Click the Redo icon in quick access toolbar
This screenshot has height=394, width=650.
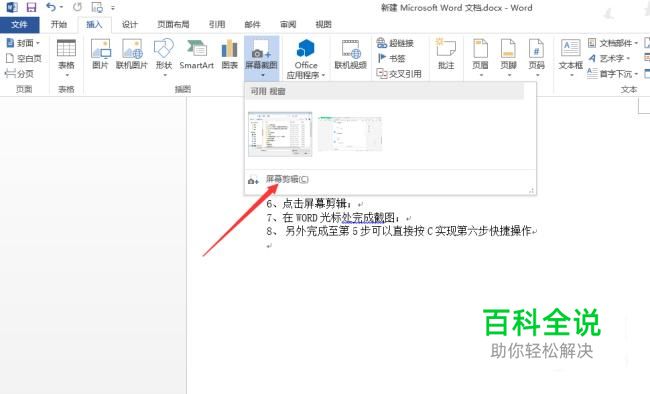(x=77, y=7)
